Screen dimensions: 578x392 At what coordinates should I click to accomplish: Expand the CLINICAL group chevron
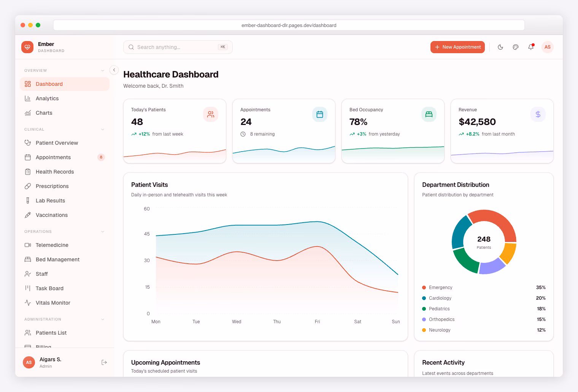click(x=103, y=129)
